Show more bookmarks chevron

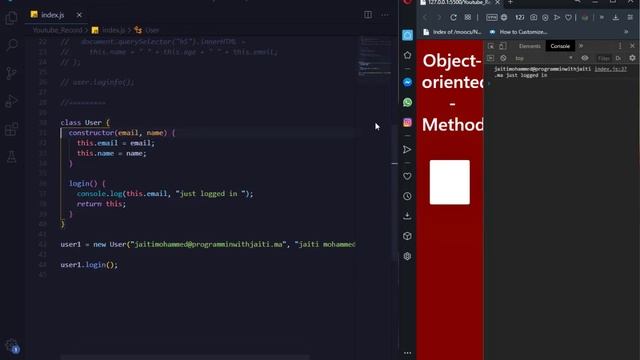pos(626,32)
